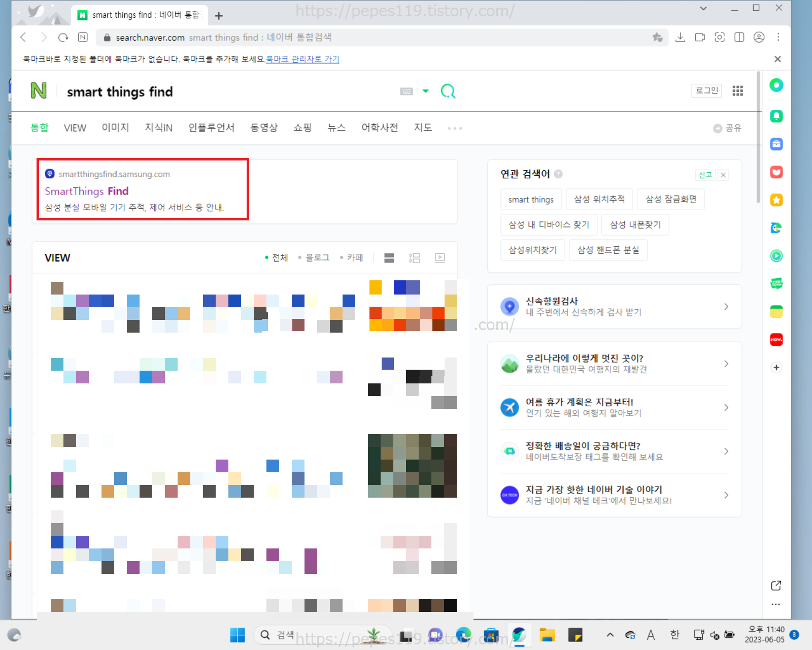
Task: Open the browser three-dot menu
Action: pyautogui.click(x=778, y=37)
